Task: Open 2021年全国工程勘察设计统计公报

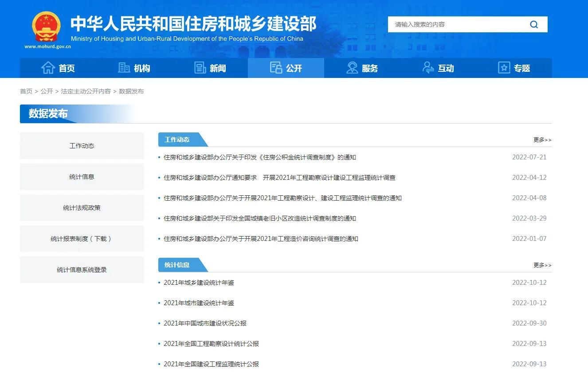Action: [x=211, y=344]
